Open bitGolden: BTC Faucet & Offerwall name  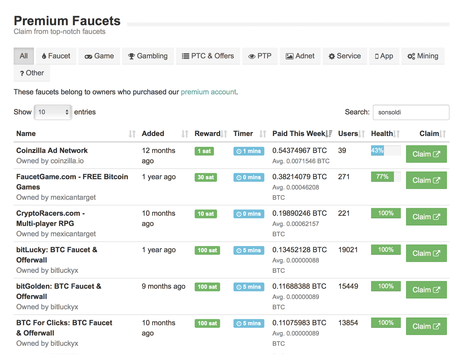tap(59, 291)
